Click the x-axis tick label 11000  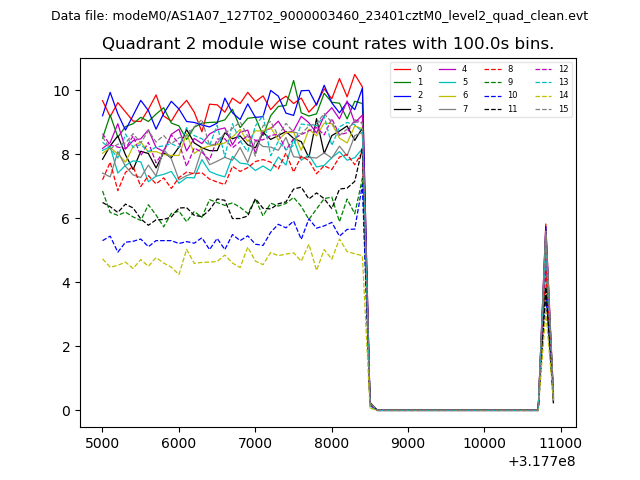coord(560,441)
